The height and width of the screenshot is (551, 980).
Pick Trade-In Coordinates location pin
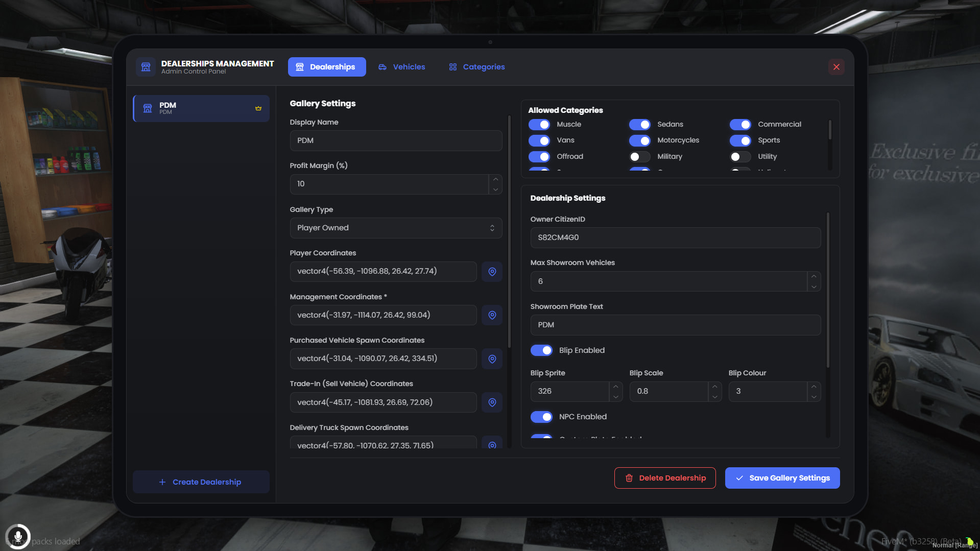[x=492, y=402]
